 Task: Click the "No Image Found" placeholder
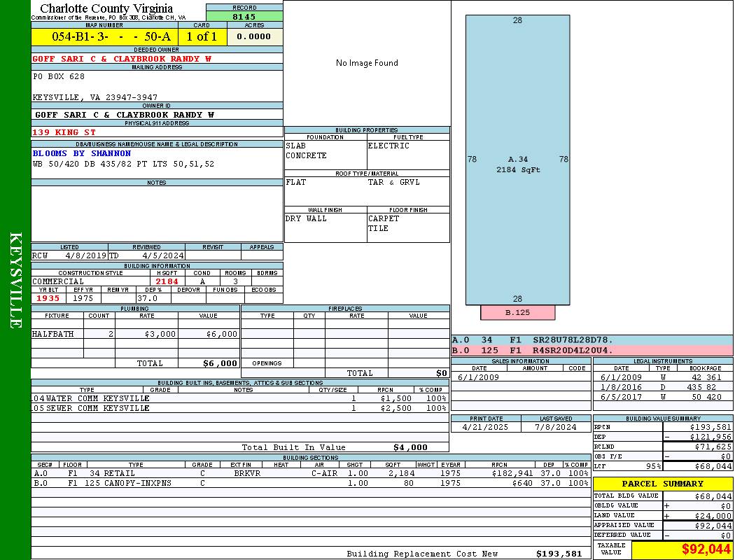click(367, 63)
